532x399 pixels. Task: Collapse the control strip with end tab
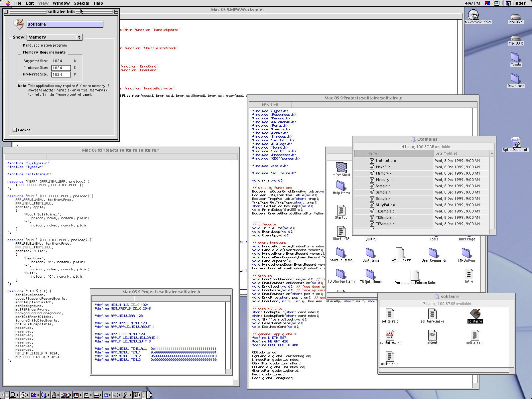pyautogui.click(x=150, y=395)
